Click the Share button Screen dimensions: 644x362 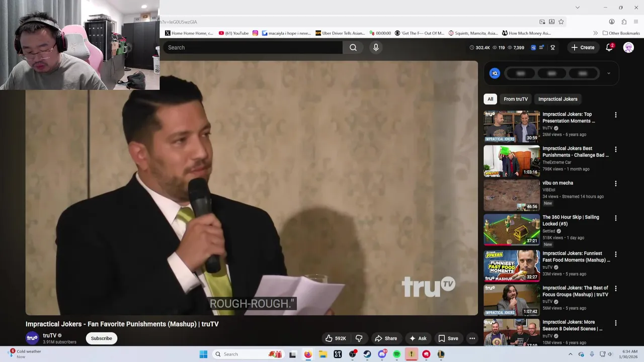pos(386,338)
